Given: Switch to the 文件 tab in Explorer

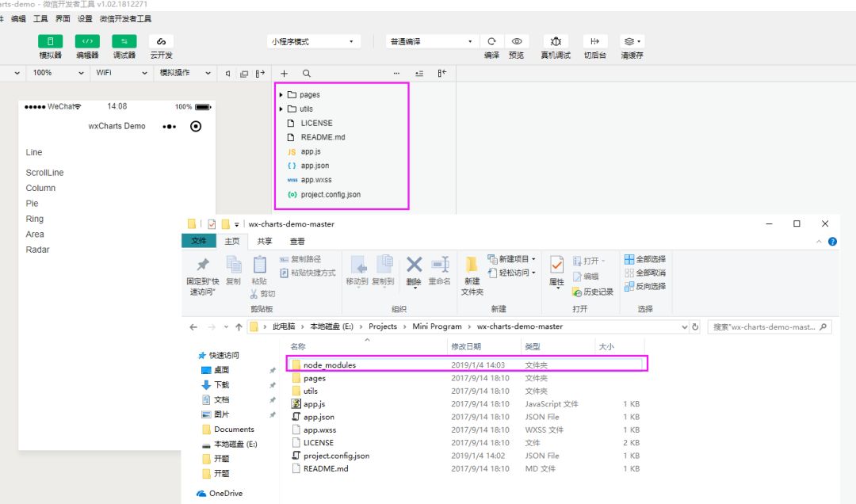Looking at the screenshot, I should [199, 241].
